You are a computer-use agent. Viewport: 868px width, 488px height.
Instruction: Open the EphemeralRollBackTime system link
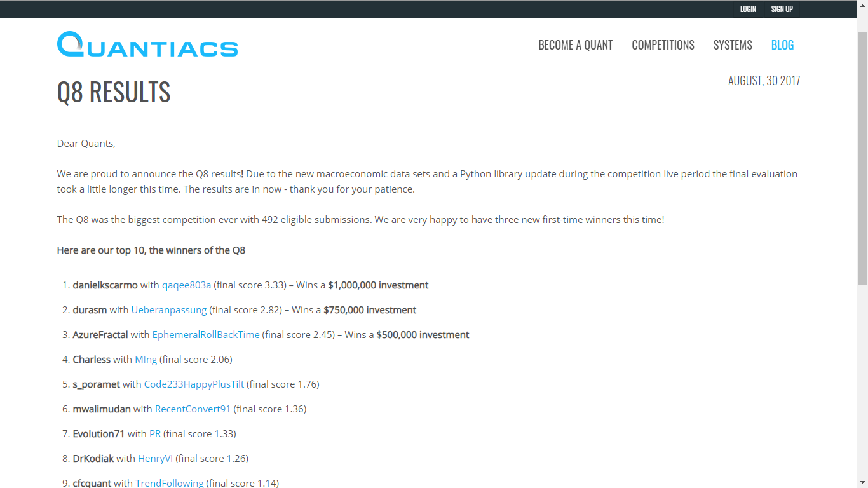point(206,335)
